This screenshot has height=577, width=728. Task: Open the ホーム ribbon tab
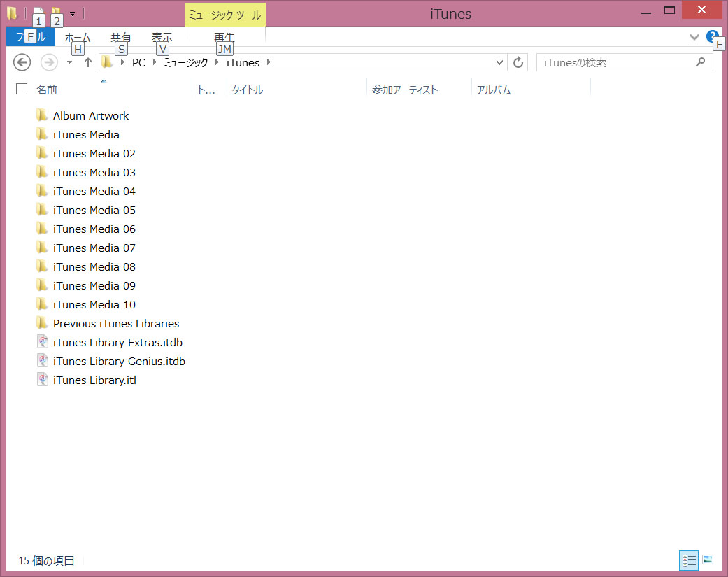click(x=78, y=36)
